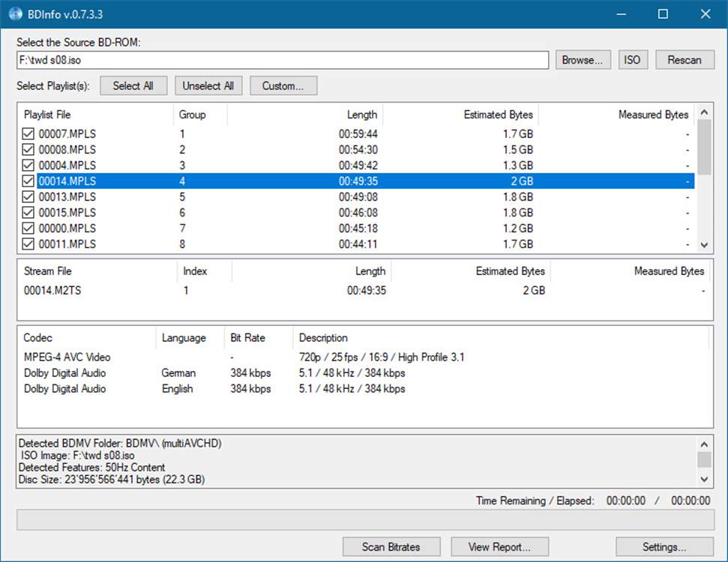
Task: Sort by Playlist File column header
Action: [x=96, y=115]
